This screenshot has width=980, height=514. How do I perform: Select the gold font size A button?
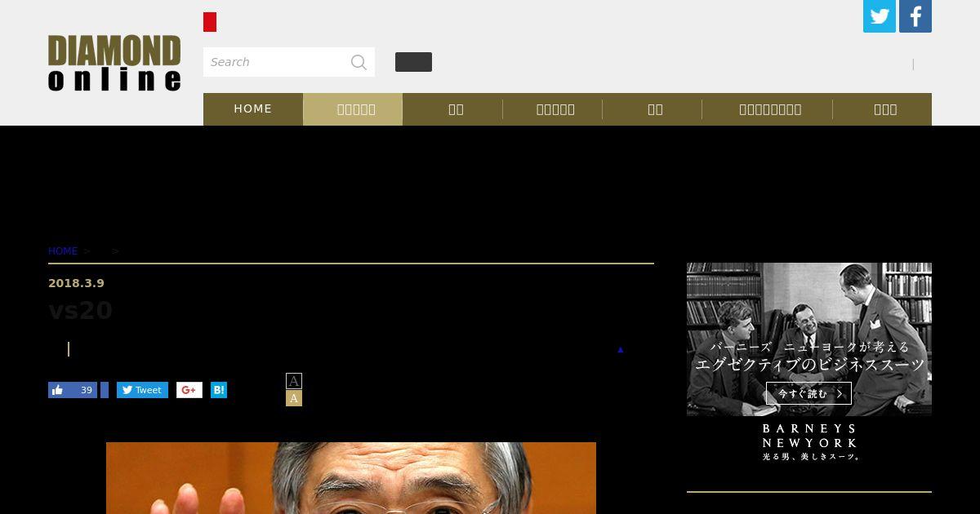pyautogui.click(x=294, y=398)
